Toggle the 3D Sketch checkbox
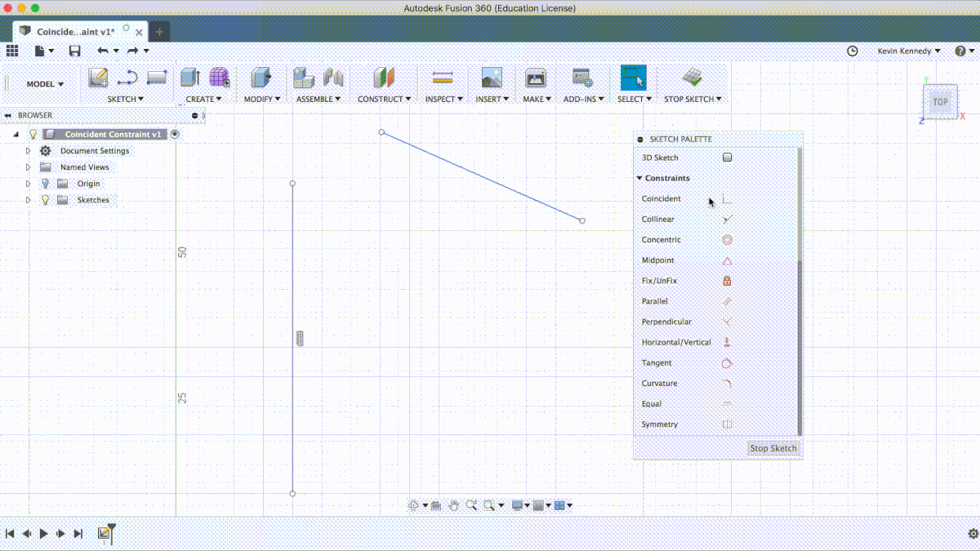 [x=727, y=158]
